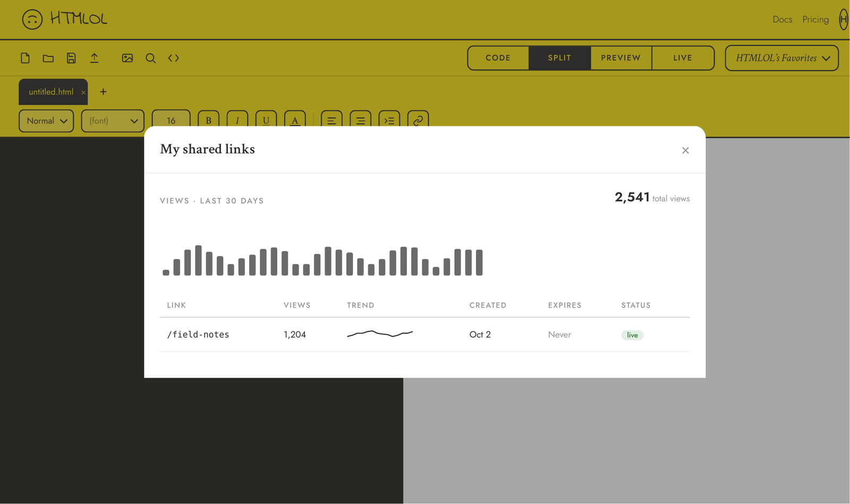Click the Never expiry value
850x504 pixels.
pos(559,335)
